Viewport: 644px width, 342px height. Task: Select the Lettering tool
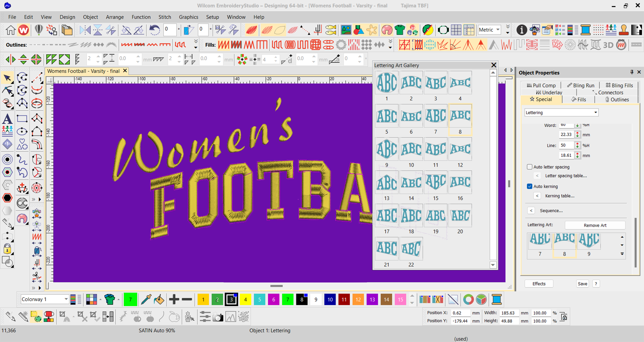point(7,119)
